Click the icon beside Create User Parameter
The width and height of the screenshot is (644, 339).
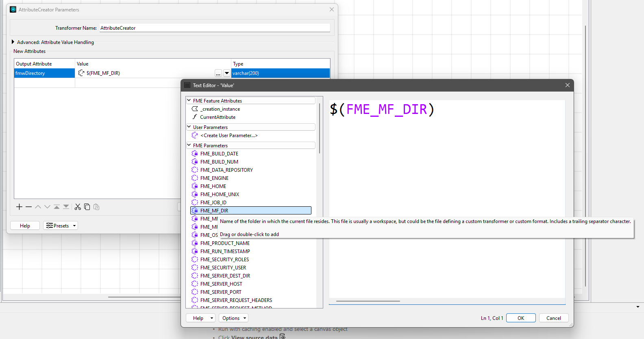point(195,135)
